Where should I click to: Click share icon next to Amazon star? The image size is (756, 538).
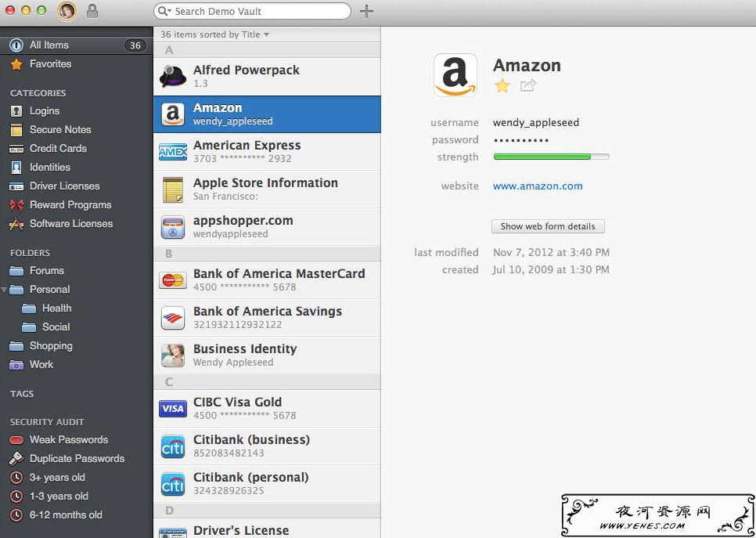click(x=528, y=86)
